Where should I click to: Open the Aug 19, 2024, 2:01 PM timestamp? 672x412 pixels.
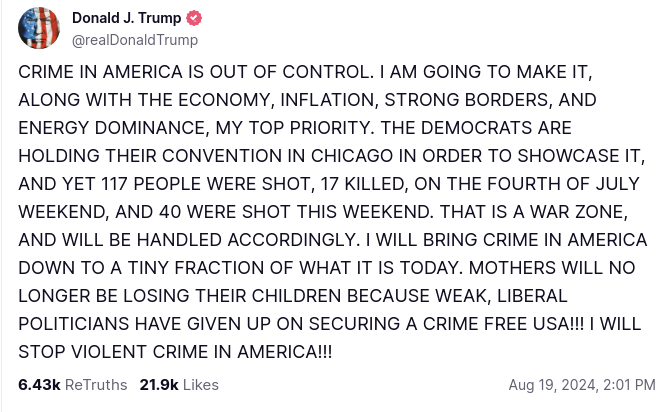point(582,385)
